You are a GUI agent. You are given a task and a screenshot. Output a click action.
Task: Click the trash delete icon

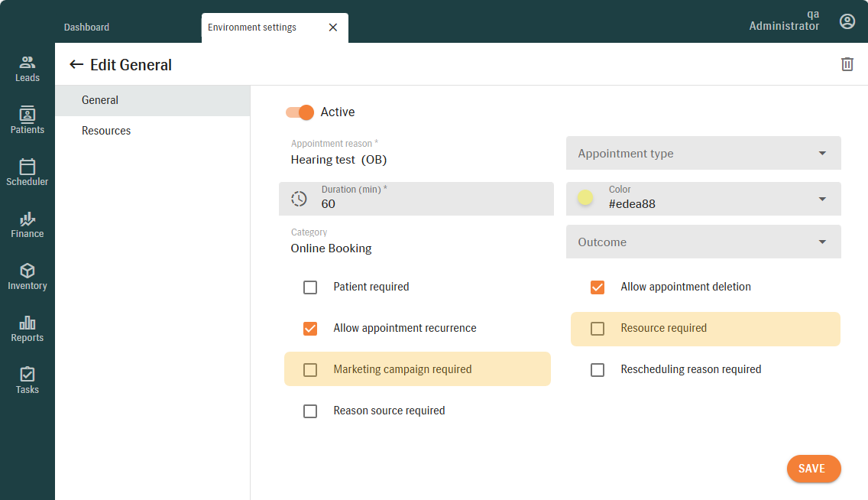847,64
